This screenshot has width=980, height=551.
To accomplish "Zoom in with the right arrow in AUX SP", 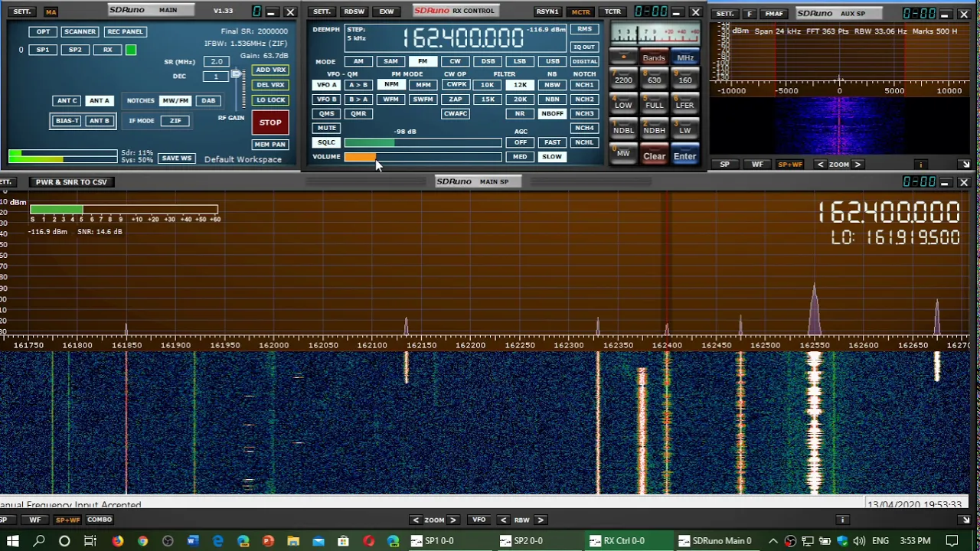I will [857, 165].
